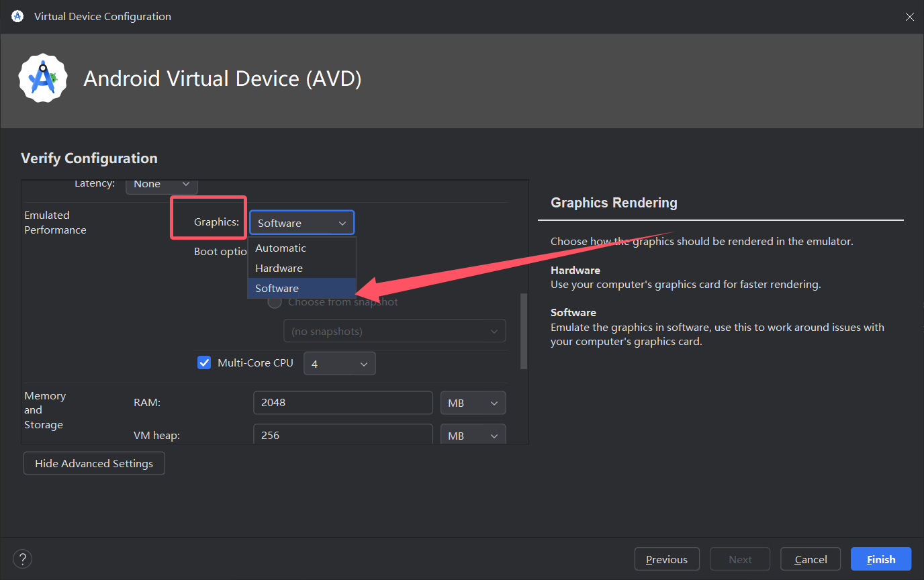
Task: Toggle the Multi-Core CPU checkbox
Action: coord(204,362)
